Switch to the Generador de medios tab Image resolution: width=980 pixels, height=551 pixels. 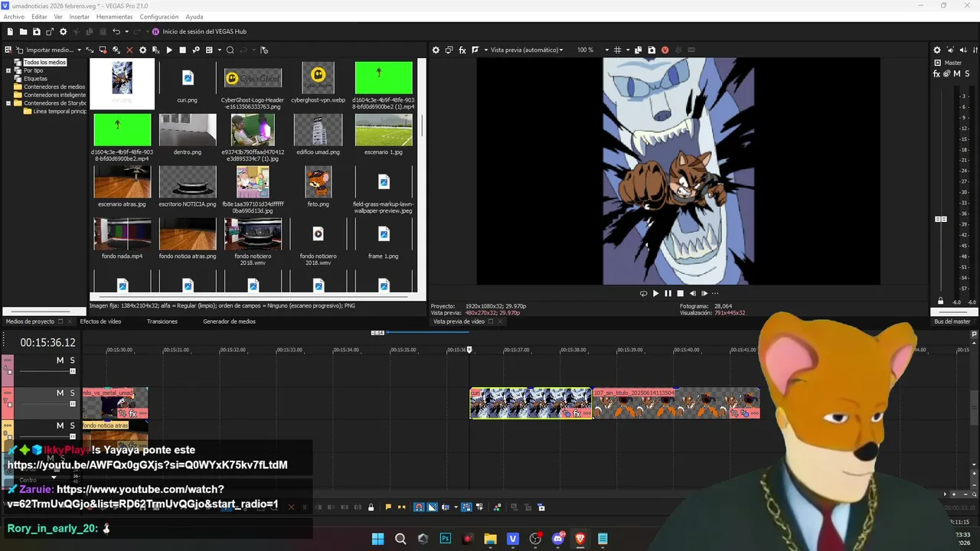pyautogui.click(x=229, y=321)
